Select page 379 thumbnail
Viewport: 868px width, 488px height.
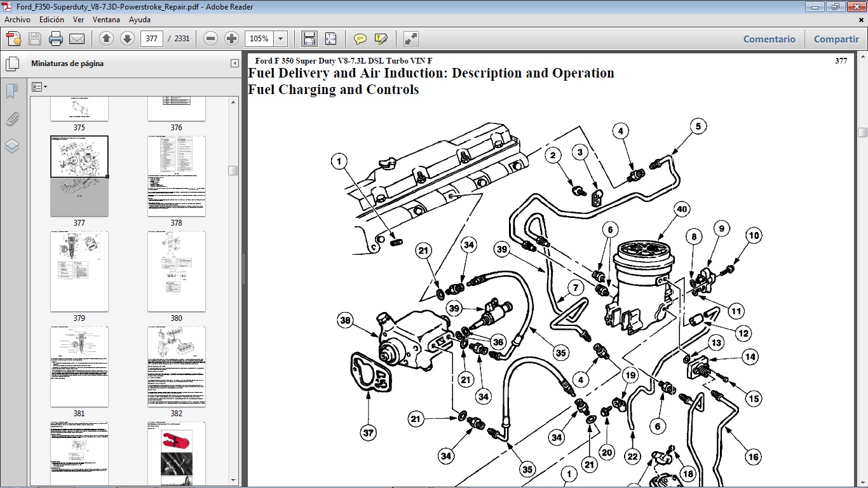79,271
